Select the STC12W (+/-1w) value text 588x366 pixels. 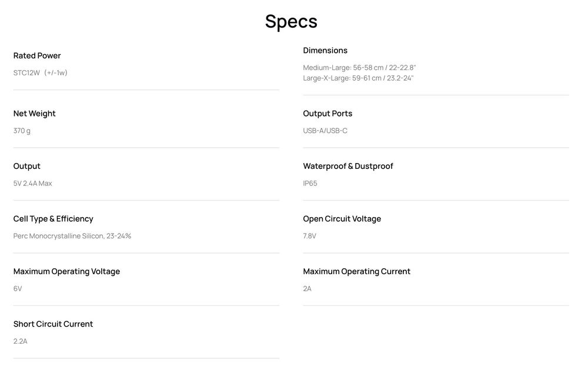click(41, 73)
